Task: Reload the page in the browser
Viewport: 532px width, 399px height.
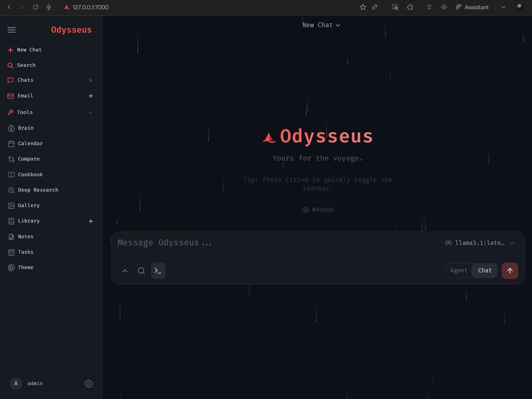Action: pyautogui.click(x=36, y=7)
